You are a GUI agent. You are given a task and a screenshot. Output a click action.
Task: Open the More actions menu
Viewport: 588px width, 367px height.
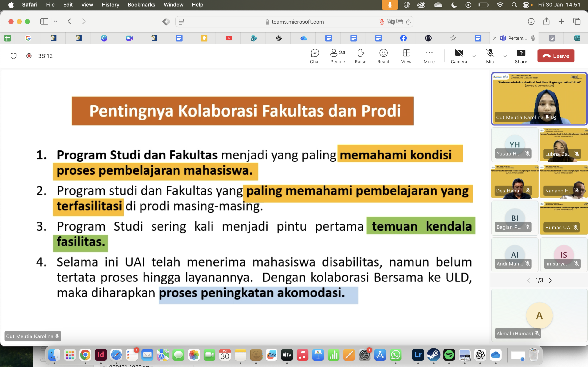[x=429, y=56]
